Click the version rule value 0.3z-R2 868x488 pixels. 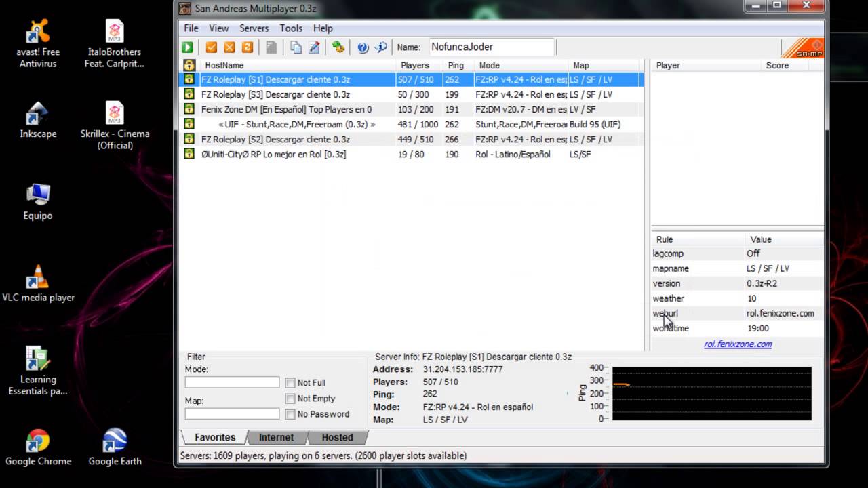pyautogui.click(x=762, y=283)
